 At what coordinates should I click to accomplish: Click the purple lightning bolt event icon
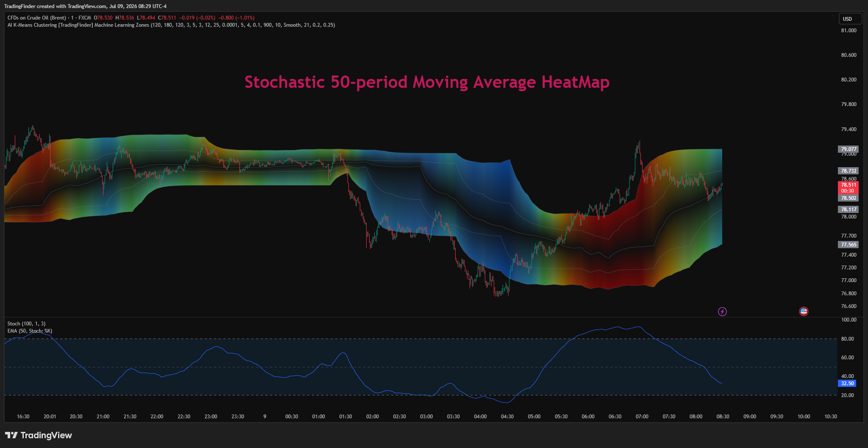pos(722,312)
